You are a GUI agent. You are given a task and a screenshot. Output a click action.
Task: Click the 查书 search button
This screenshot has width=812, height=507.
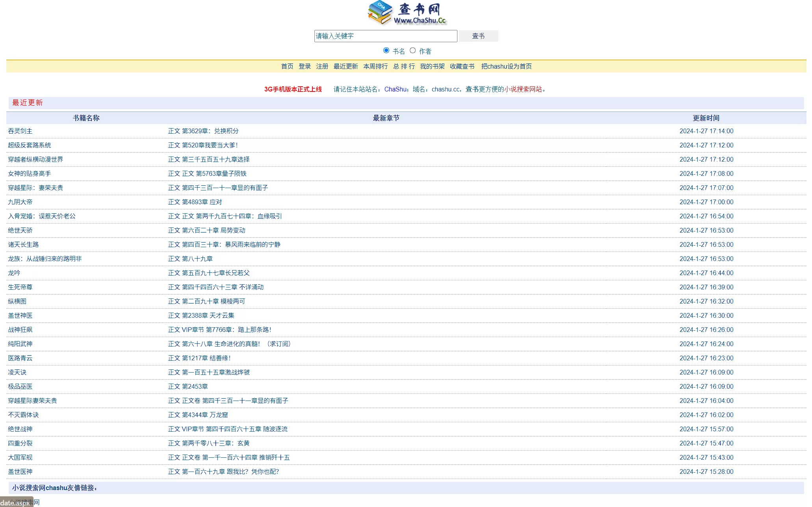click(478, 36)
